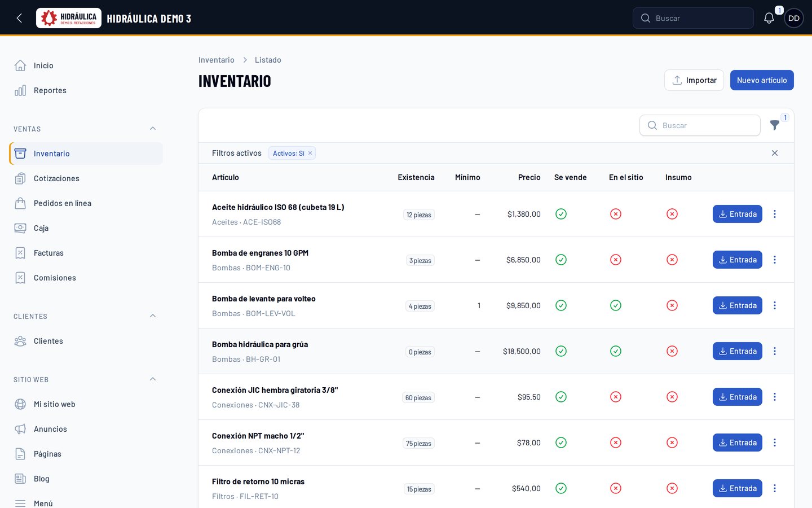
Task: Open row options for Filtro de retorno 10 micras
Action: point(775,488)
